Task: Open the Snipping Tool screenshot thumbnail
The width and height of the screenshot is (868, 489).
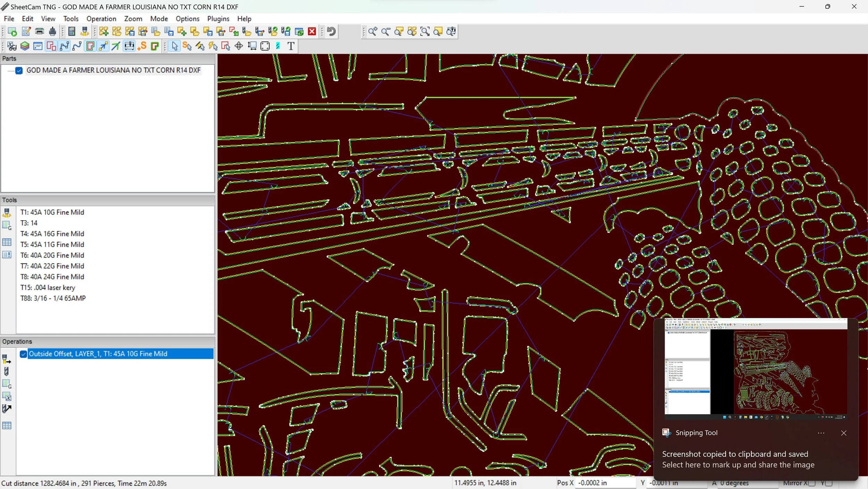Action: point(756,368)
